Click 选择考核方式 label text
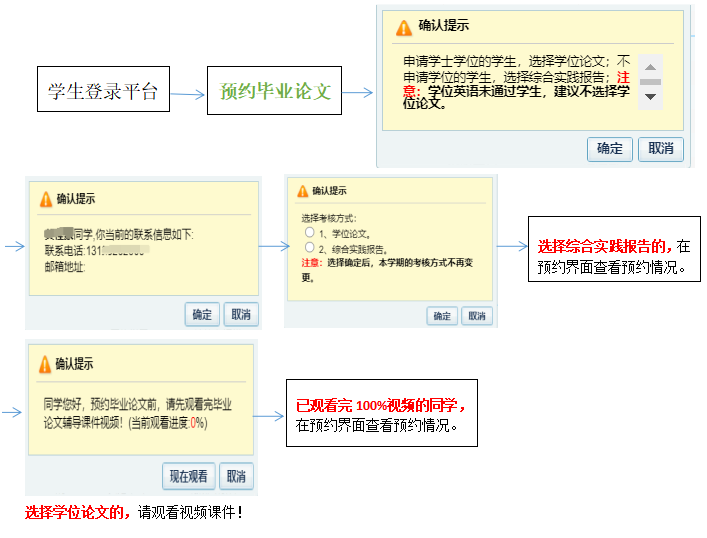Screen dimensions: 707x538 [329, 219]
